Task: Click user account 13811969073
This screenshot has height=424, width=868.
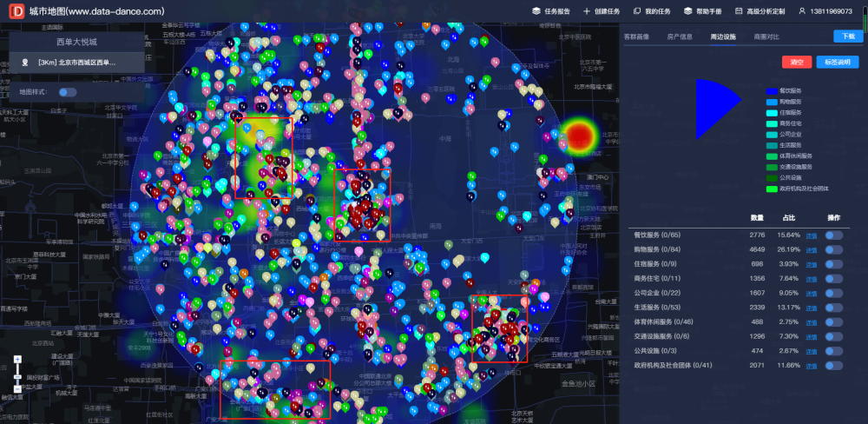Action: tap(831, 11)
